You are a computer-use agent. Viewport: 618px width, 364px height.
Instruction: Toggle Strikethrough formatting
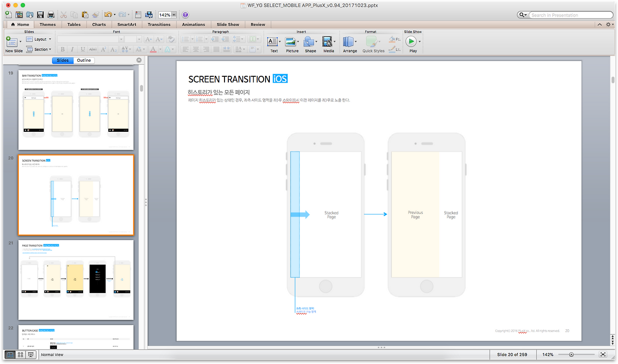click(x=93, y=49)
